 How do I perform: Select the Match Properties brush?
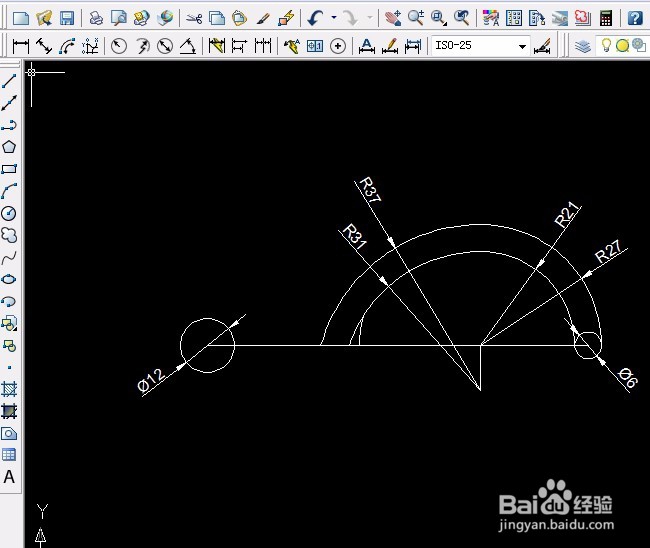pos(263,18)
